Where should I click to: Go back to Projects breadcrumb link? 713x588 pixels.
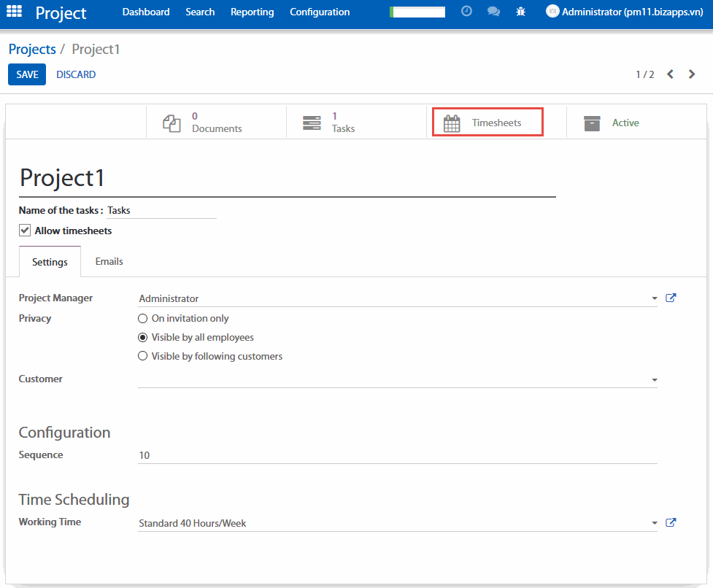32,49
